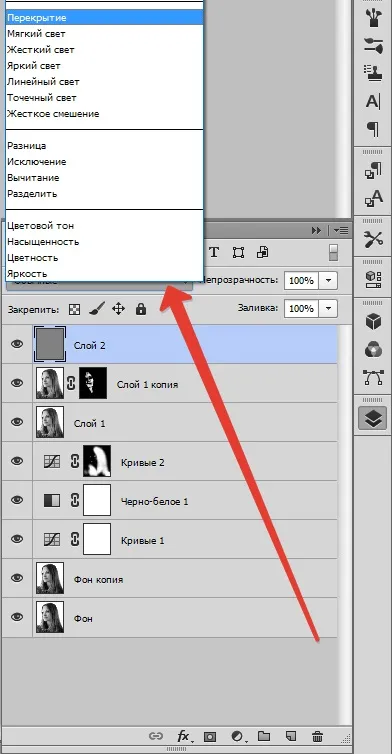Image resolution: width=392 pixels, height=754 pixels.
Task: Click the link layers icon at the panel bottom
Action: click(155, 736)
